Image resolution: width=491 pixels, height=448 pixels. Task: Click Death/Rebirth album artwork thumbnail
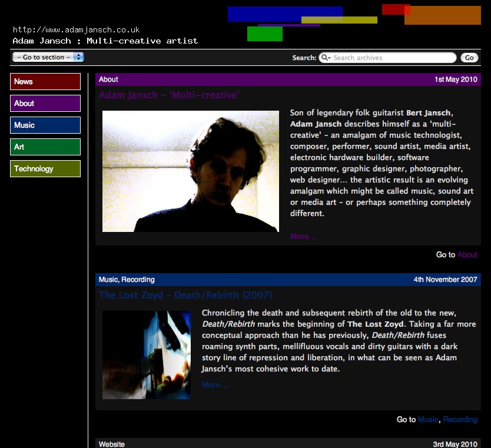click(x=146, y=355)
